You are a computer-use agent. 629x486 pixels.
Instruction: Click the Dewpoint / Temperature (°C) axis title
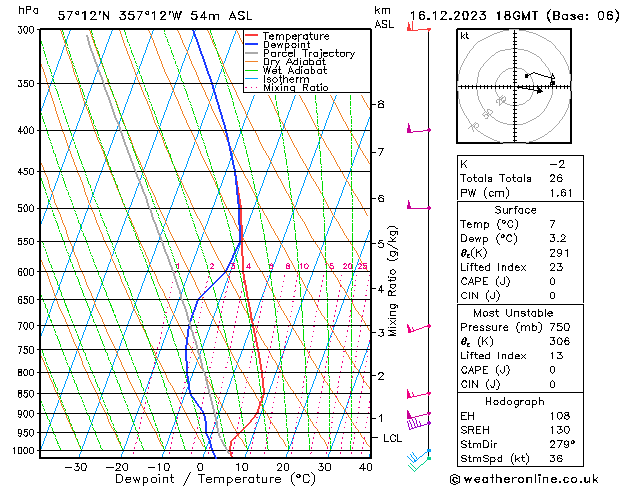pyautogui.click(x=215, y=479)
